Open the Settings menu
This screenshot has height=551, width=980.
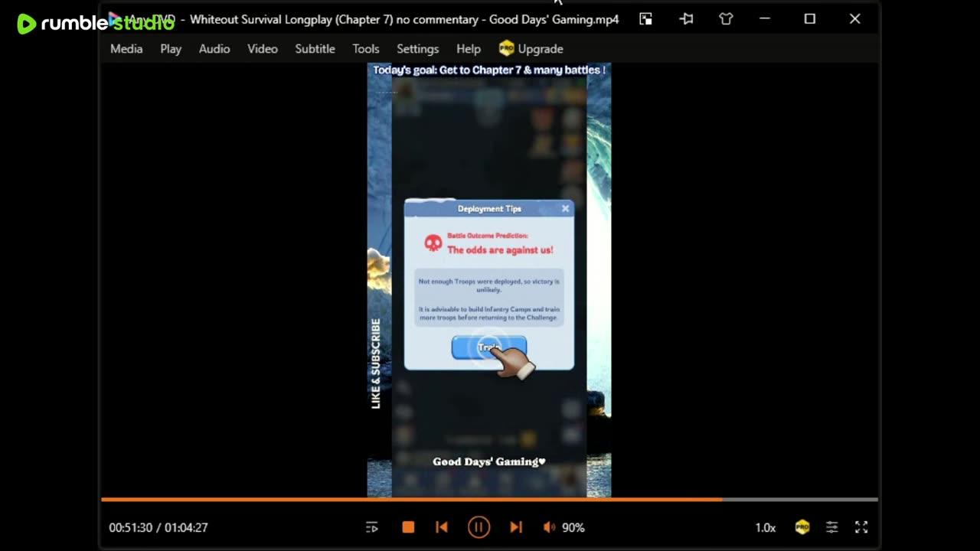417,49
